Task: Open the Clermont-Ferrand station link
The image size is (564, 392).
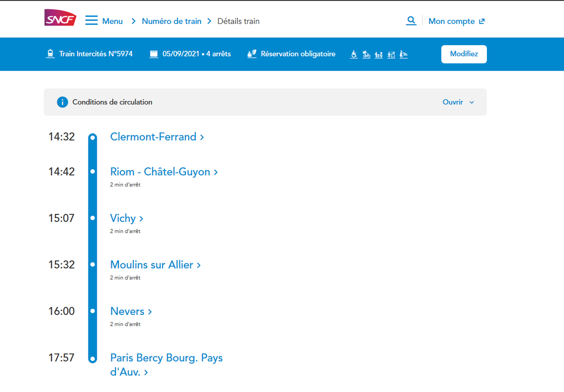Action: click(157, 137)
